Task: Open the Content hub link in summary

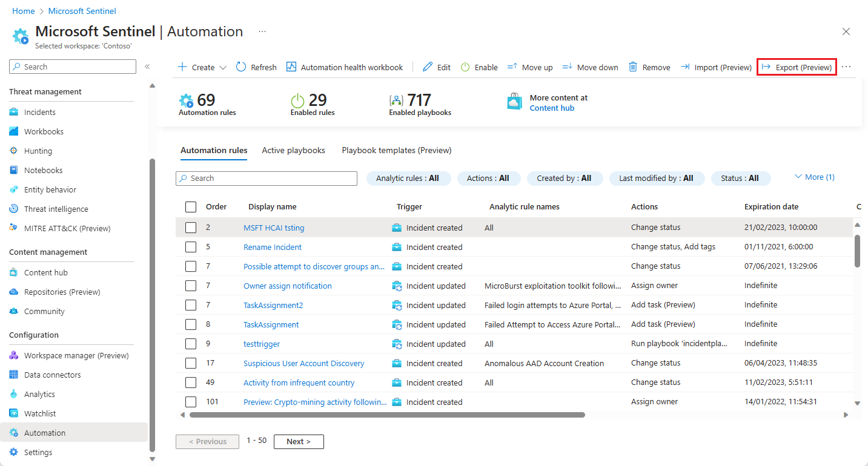Action: click(552, 108)
